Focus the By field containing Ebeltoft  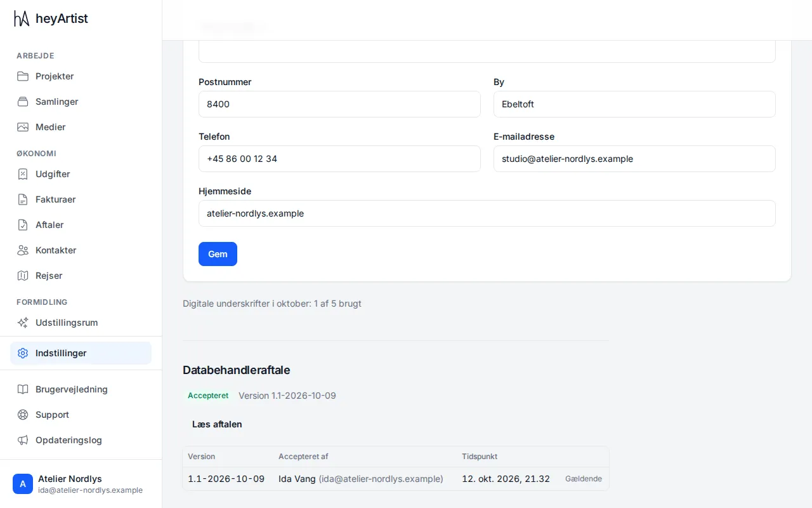point(634,104)
